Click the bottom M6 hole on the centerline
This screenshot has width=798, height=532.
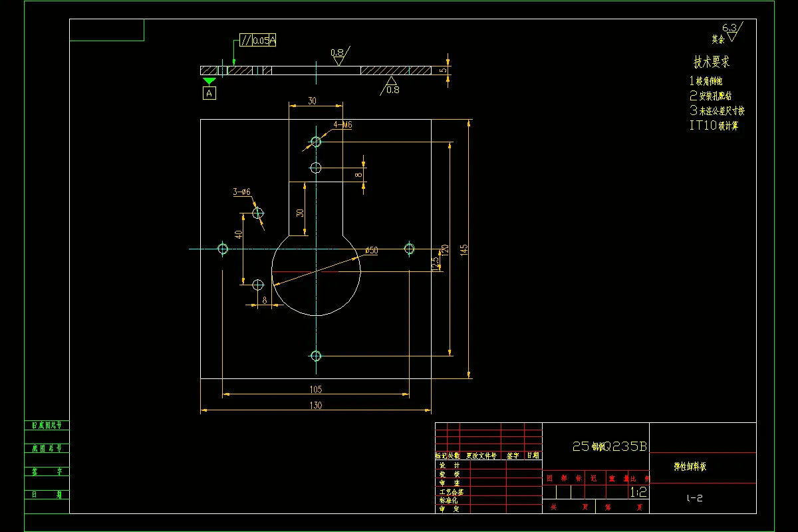click(316, 356)
